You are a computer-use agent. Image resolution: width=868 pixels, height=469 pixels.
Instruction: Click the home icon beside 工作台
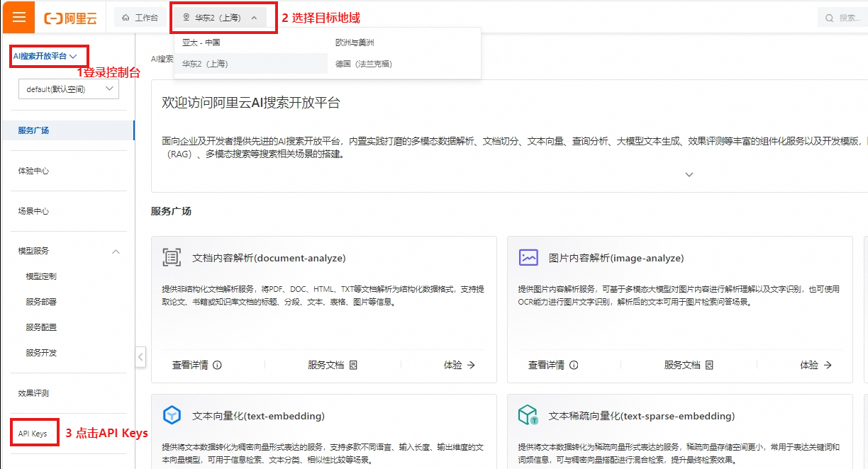coord(126,17)
